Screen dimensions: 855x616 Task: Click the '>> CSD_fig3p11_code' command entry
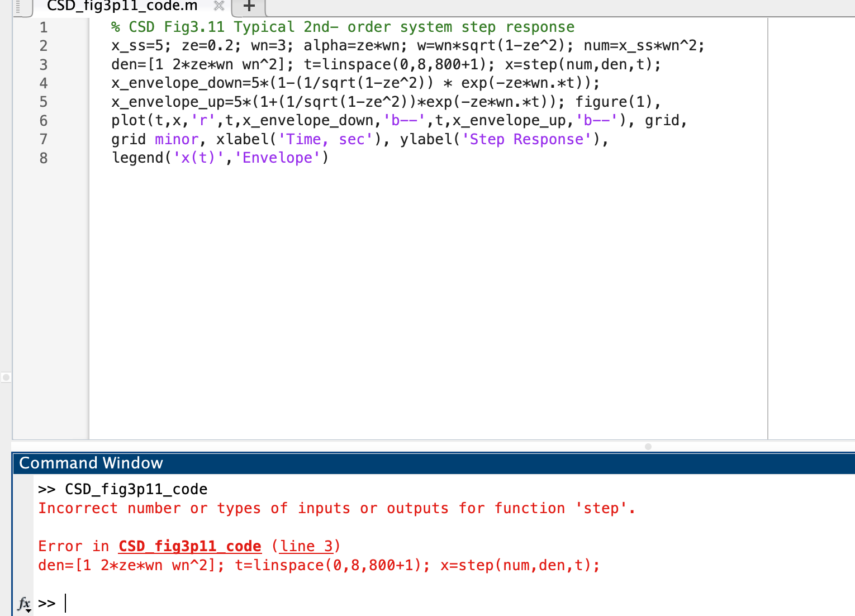coord(122,489)
